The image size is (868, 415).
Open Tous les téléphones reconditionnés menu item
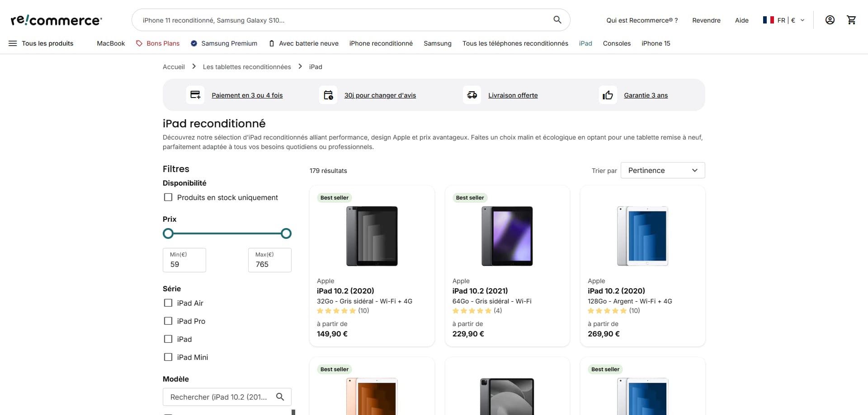515,43
